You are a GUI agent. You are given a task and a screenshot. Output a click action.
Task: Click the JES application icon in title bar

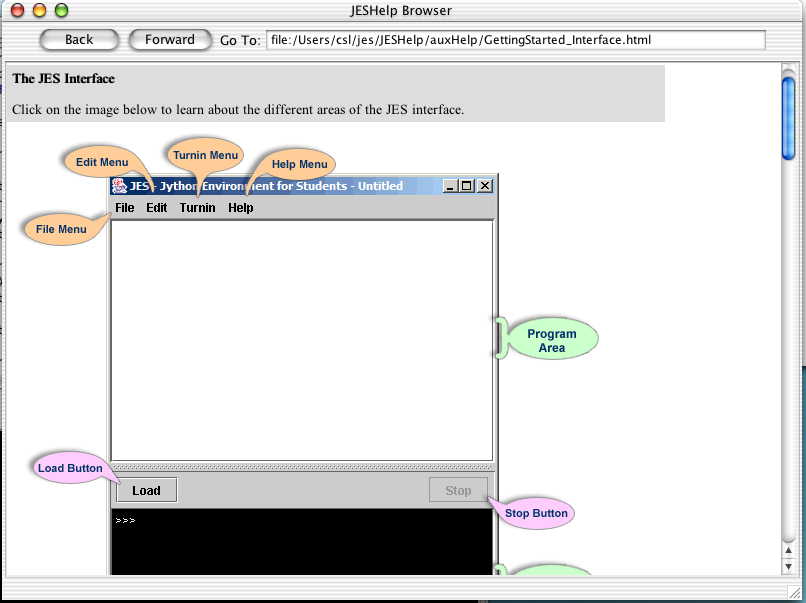(x=119, y=186)
